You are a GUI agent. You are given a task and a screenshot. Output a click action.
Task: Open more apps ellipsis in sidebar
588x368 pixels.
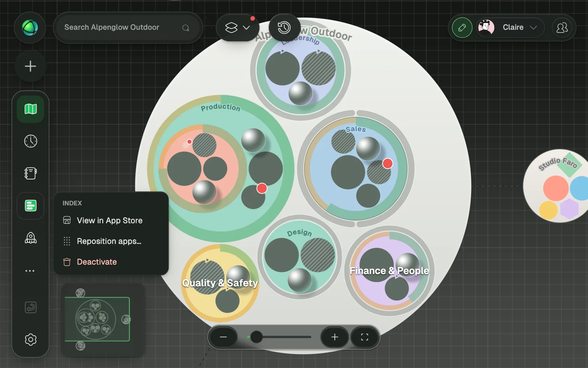click(30, 271)
